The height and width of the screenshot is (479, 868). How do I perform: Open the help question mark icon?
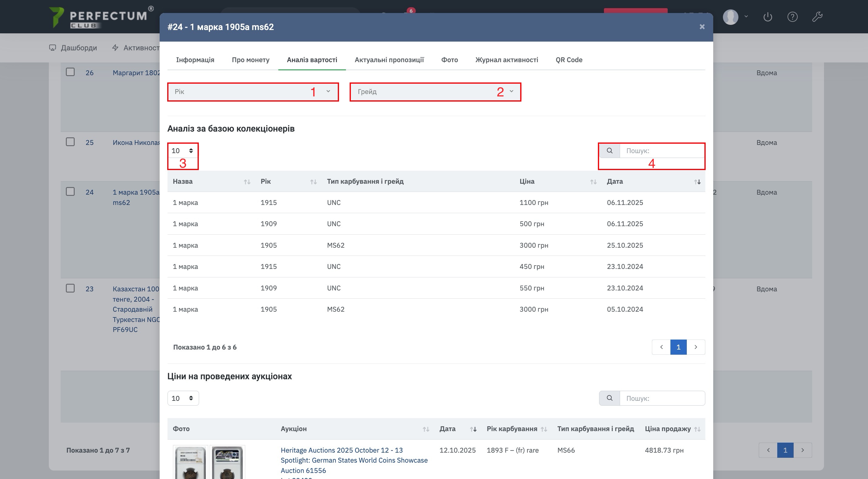(792, 17)
